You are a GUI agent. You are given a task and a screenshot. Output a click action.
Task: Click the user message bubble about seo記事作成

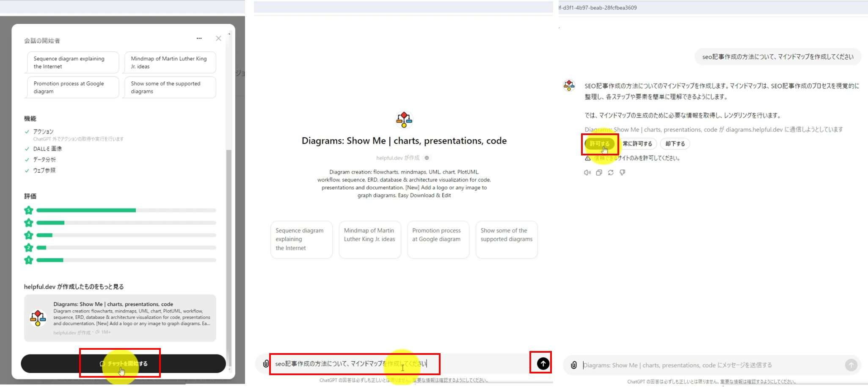pyautogui.click(x=778, y=57)
